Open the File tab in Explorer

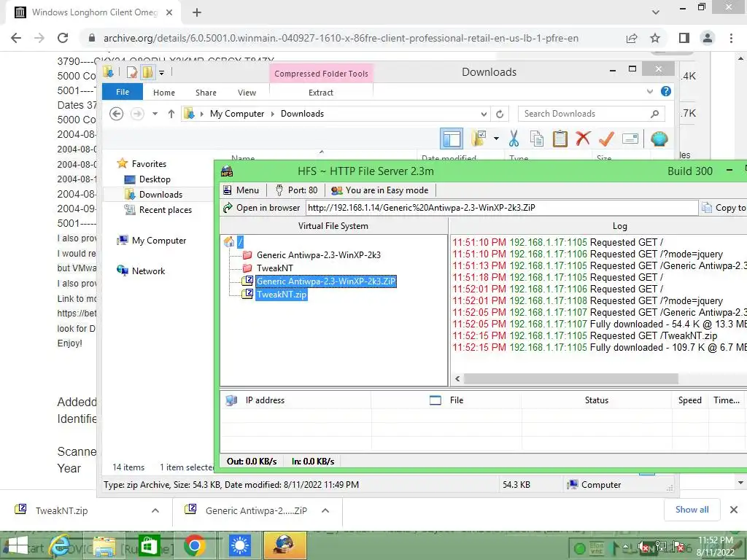123,92
